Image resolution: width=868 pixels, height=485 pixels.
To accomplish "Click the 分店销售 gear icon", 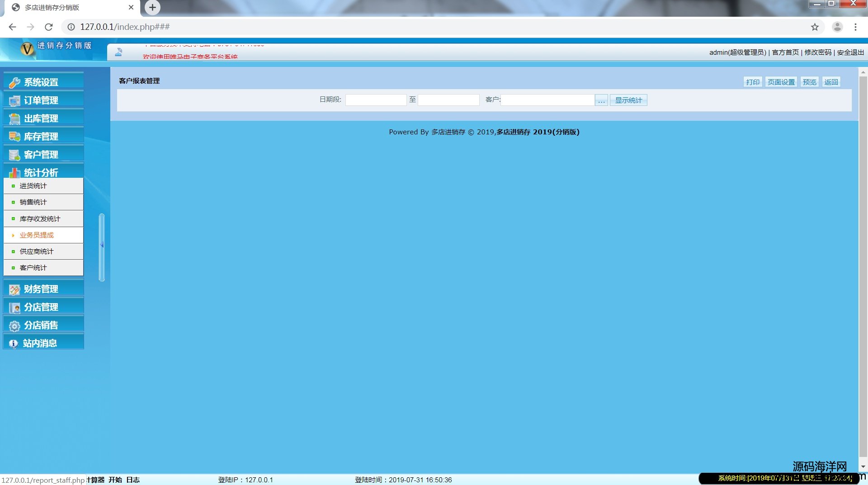I will (14, 326).
